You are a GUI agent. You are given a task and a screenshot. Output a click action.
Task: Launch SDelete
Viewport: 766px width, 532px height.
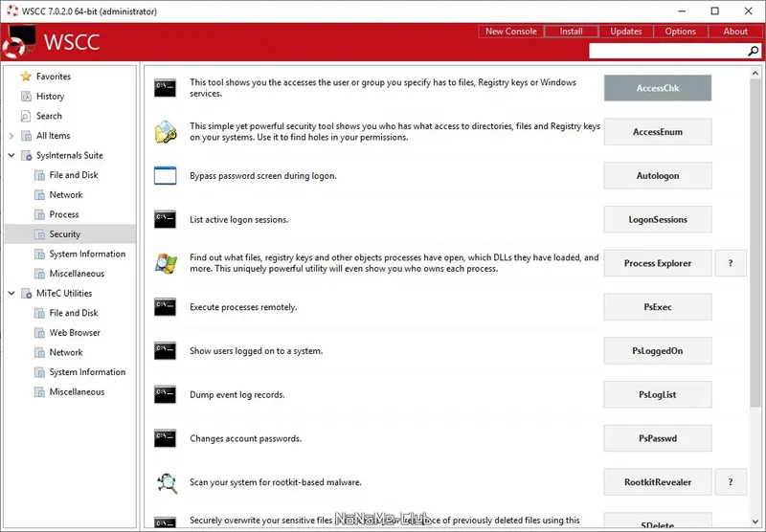pyautogui.click(x=658, y=521)
